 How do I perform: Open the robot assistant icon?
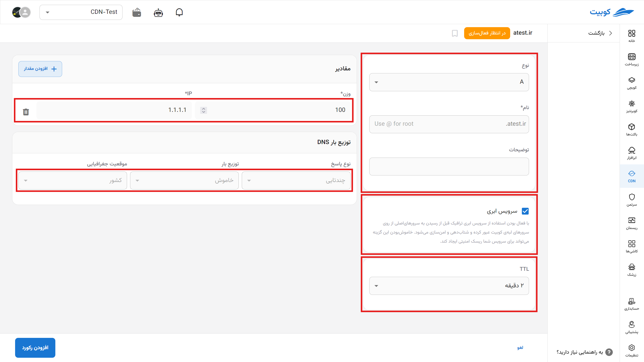click(x=158, y=12)
